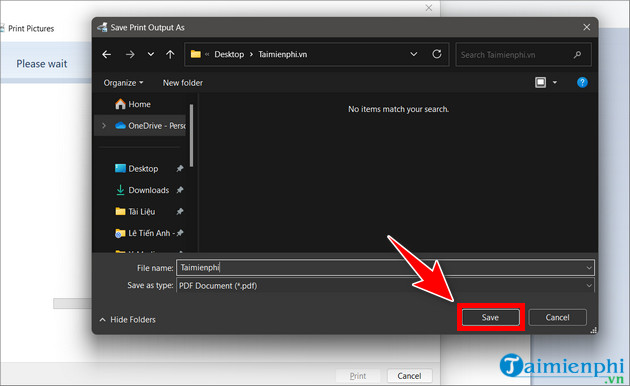Expand the address bar history dropdown
630x386 pixels.
tap(413, 54)
